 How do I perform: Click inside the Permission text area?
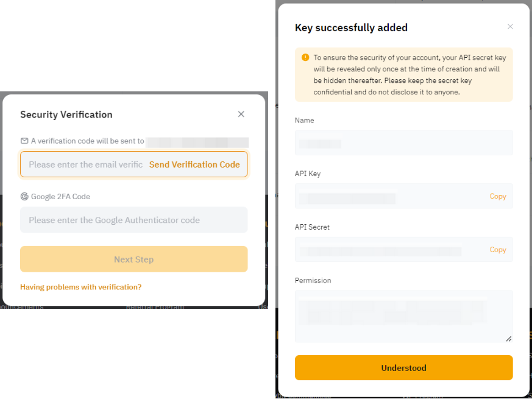coord(403,316)
